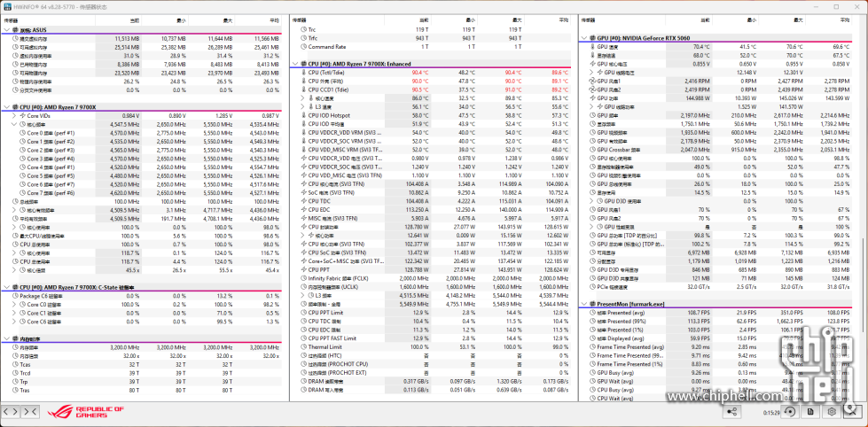Click the icon beside Thermal Limit row
The height and width of the screenshot is (427, 868).
[303, 346]
